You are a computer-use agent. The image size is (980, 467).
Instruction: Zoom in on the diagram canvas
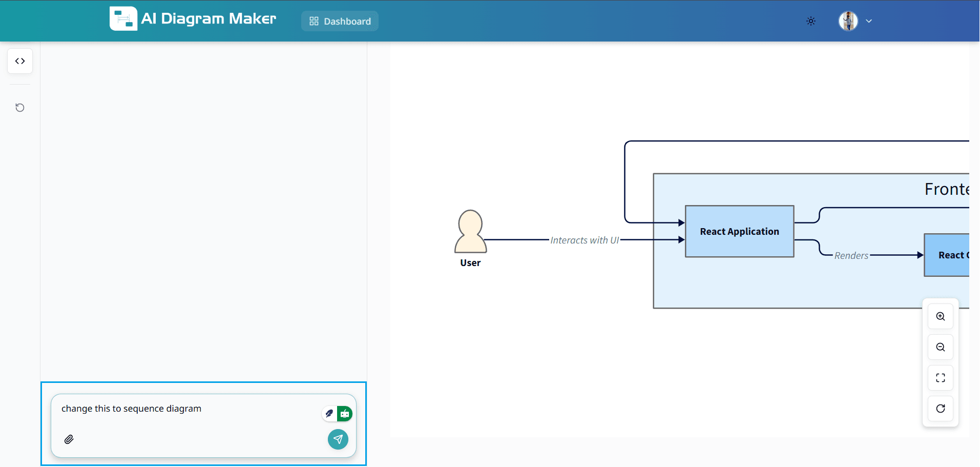(x=940, y=316)
